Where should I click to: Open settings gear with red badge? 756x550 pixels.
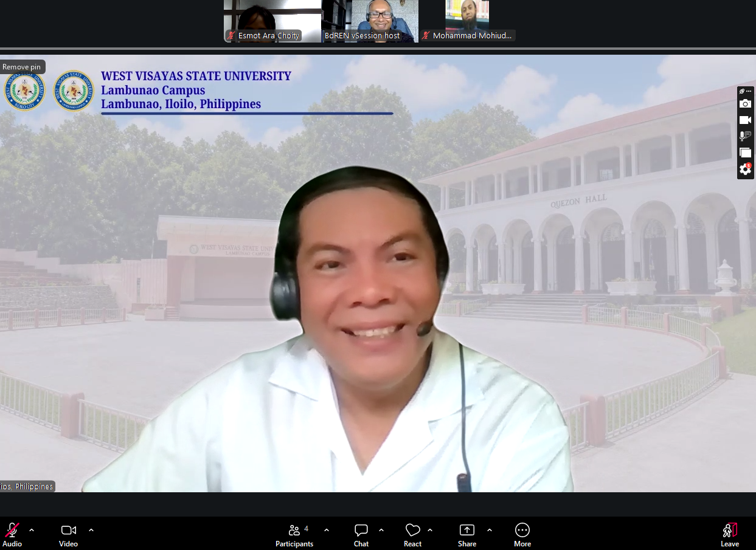(746, 170)
